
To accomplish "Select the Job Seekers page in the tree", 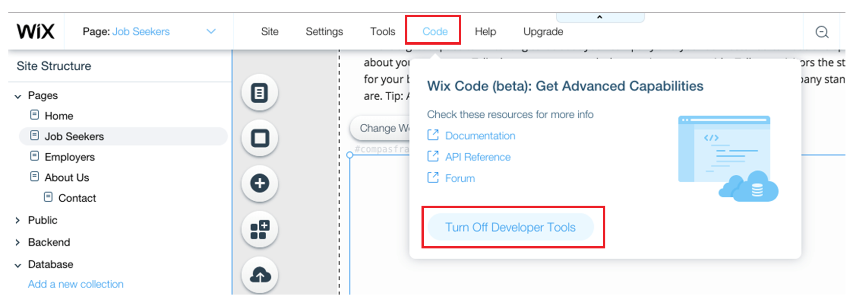I will click(123, 136).
